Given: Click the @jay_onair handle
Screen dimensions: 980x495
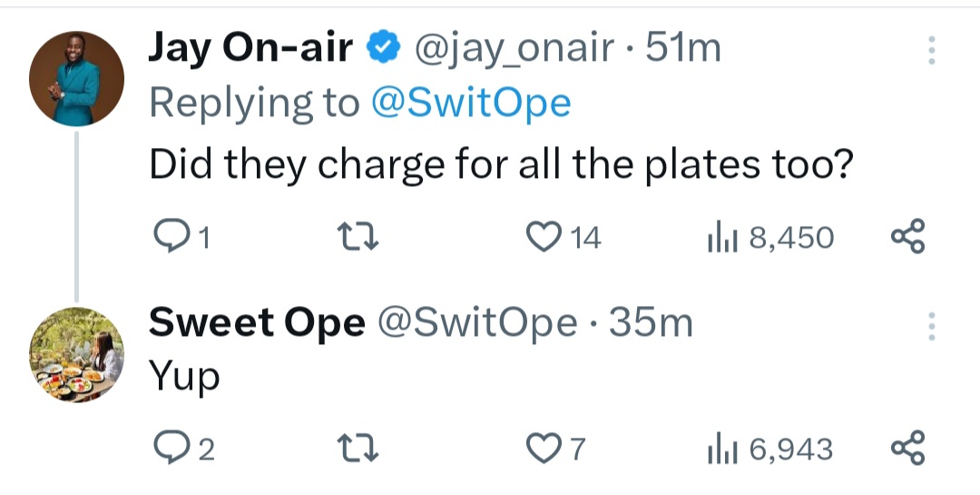Looking at the screenshot, I should 514,49.
